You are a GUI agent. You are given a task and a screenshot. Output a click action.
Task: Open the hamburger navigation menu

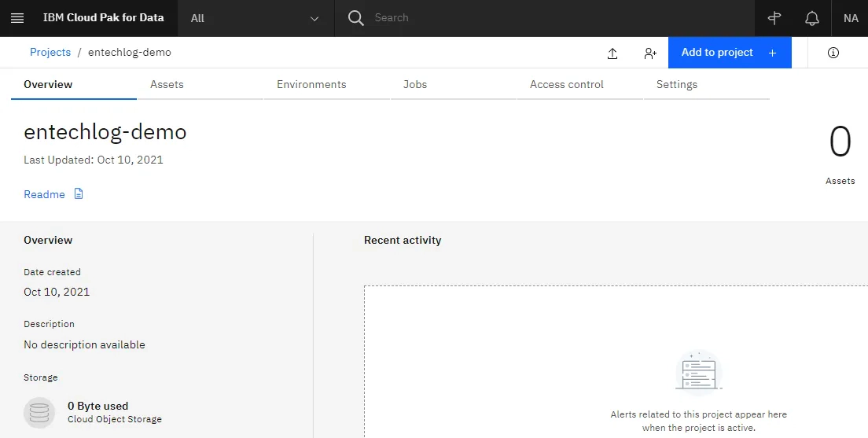pyautogui.click(x=17, y=18)
